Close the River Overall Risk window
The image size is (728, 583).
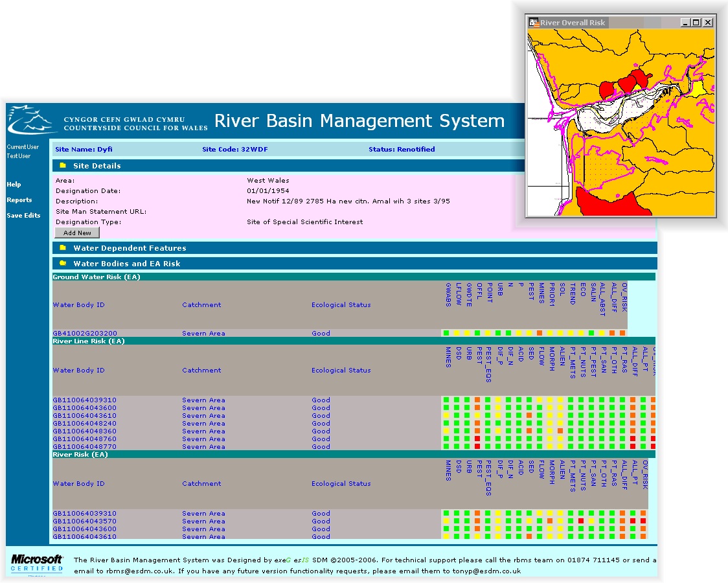(707, 22)
